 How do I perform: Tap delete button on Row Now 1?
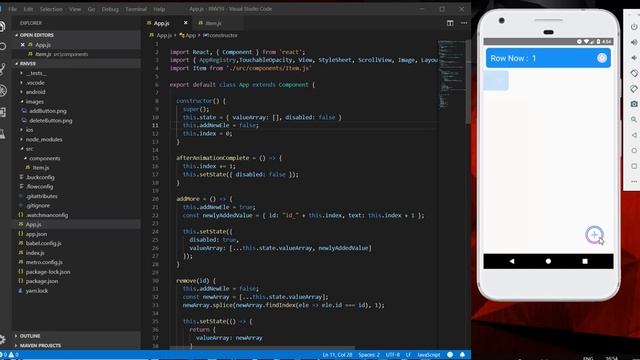tap(602, 58)
